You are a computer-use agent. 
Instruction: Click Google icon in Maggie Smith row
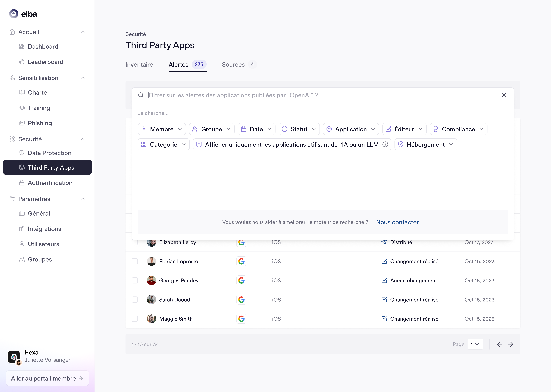click(241, 319)
